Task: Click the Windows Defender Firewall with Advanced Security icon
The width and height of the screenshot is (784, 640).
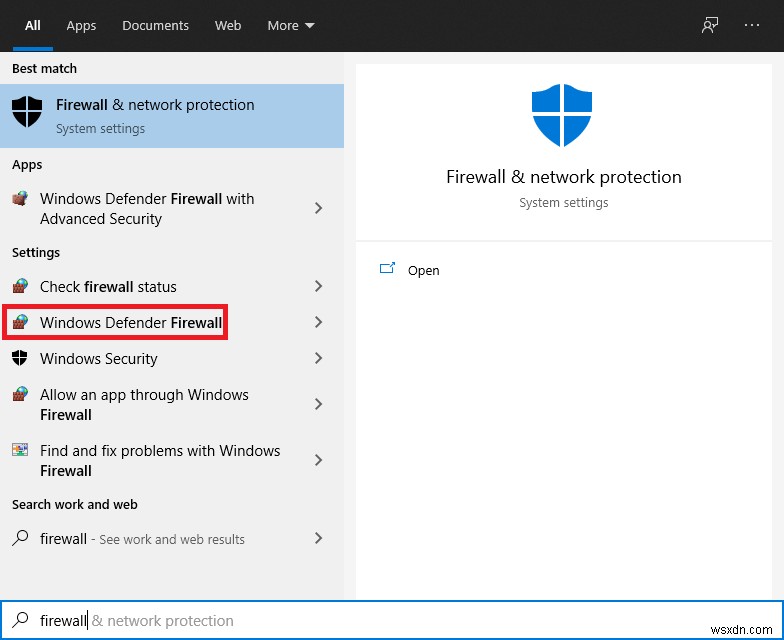Action: tap(20, 199)
